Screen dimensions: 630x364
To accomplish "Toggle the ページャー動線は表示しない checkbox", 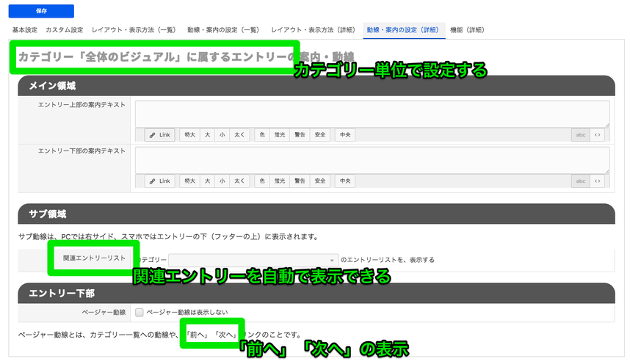I will point(140,313).
